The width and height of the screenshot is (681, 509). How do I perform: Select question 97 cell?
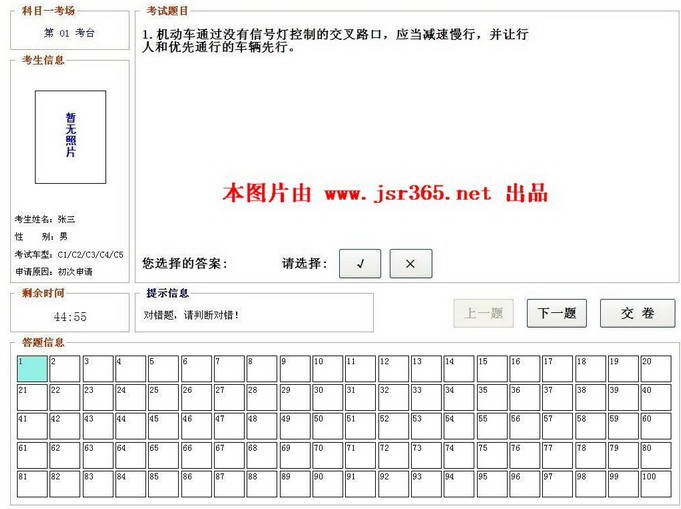click(x=558, y=484)
